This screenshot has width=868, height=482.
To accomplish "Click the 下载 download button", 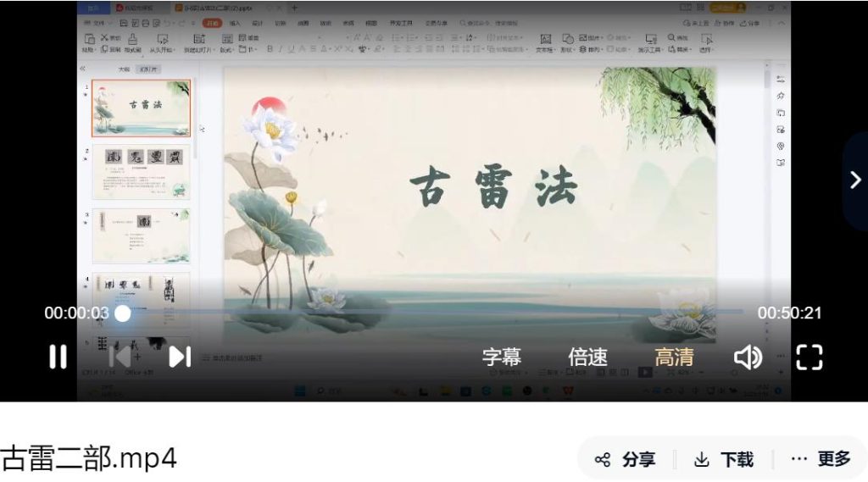I will [x=724, y=459].
